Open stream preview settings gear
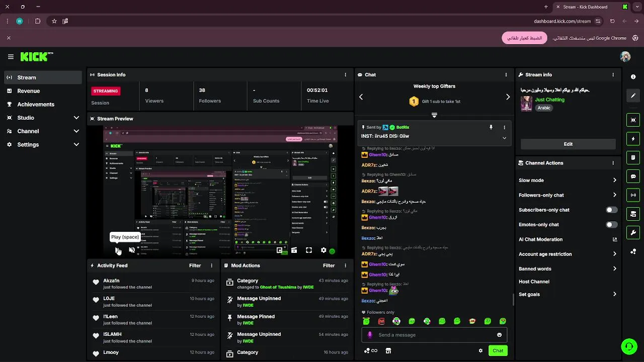 point(324,250)
